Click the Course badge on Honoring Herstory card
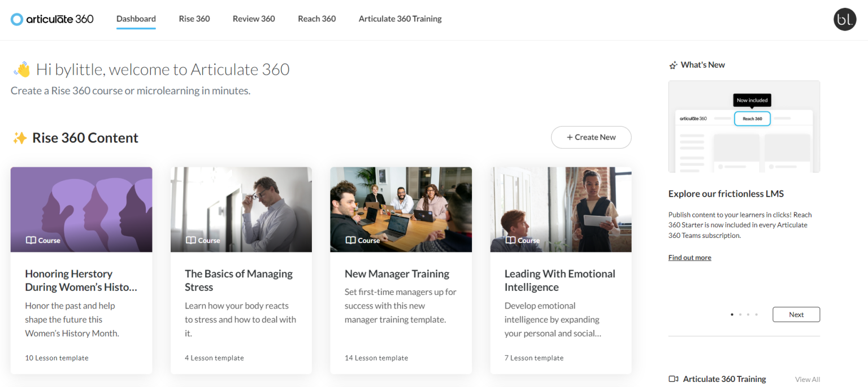This screenshot has width=868, height=387. tap(42, 240)
